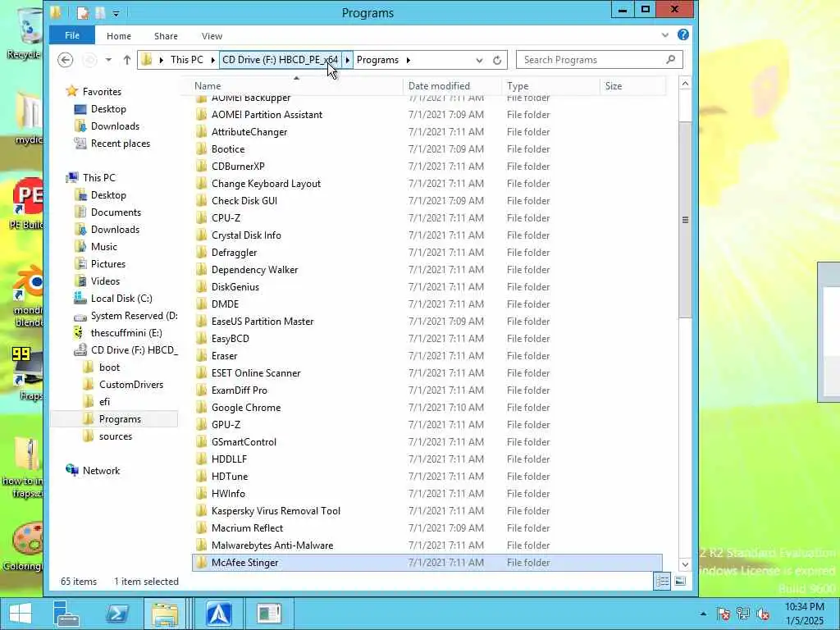Expand the ribbon with the chevron
Image resolution: width=840 pixels, height=630 pixels.
[664, 34]
